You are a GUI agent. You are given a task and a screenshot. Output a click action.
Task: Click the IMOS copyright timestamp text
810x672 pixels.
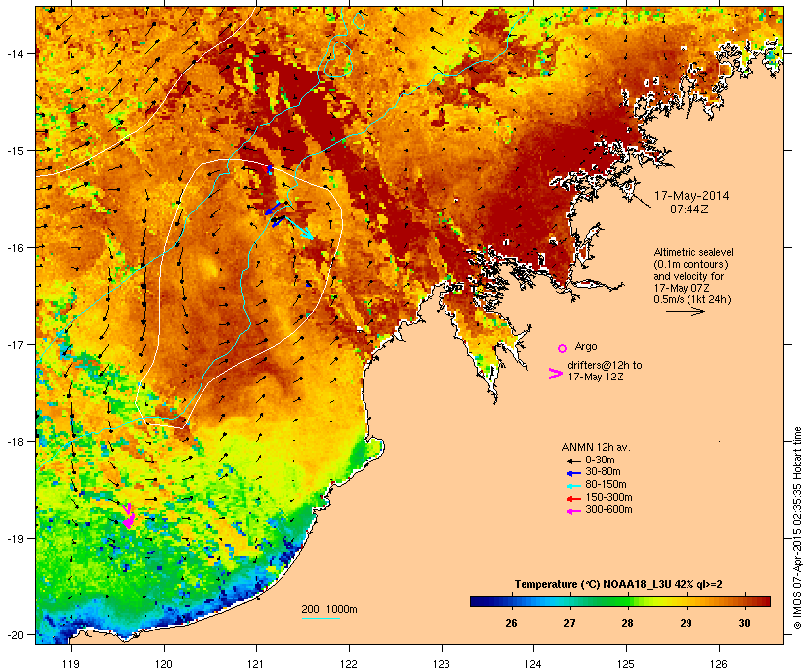[797, 528]
